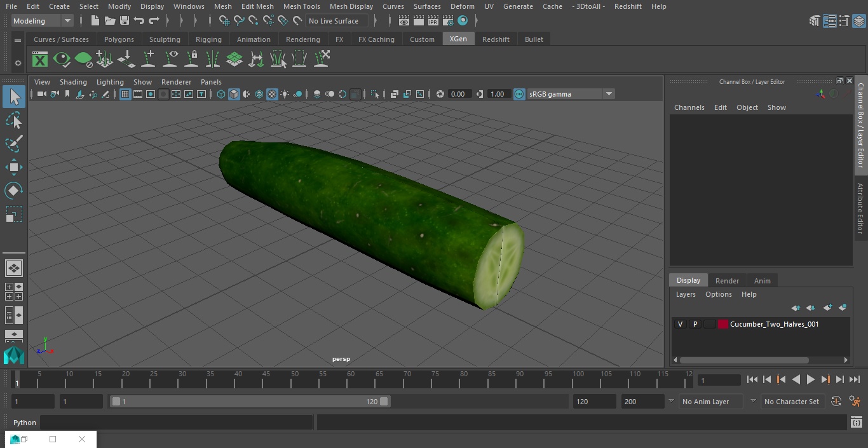Open the No Character Set dropdown
Image resolution: width=868 pixels, height=448 pixels.
pos(792,402)
